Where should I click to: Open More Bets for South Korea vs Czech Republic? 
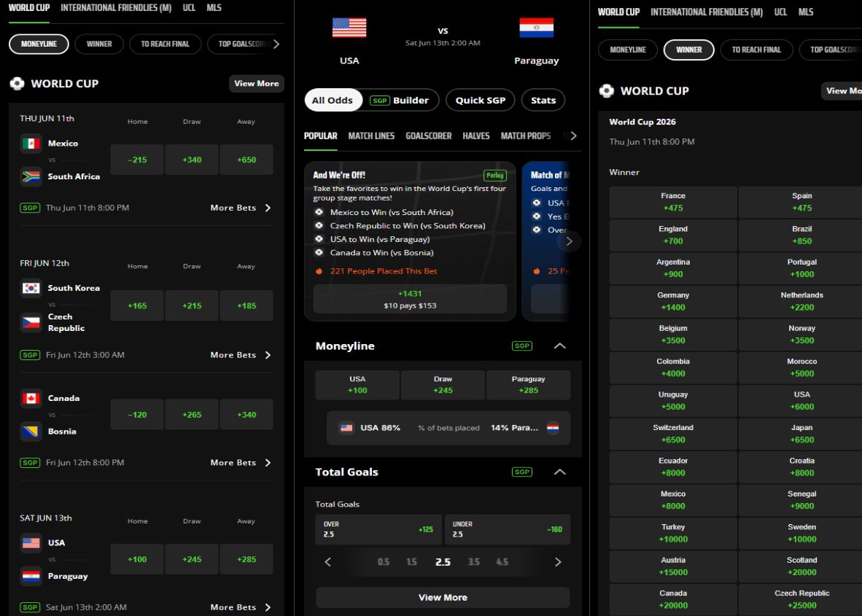pos(241,355)
